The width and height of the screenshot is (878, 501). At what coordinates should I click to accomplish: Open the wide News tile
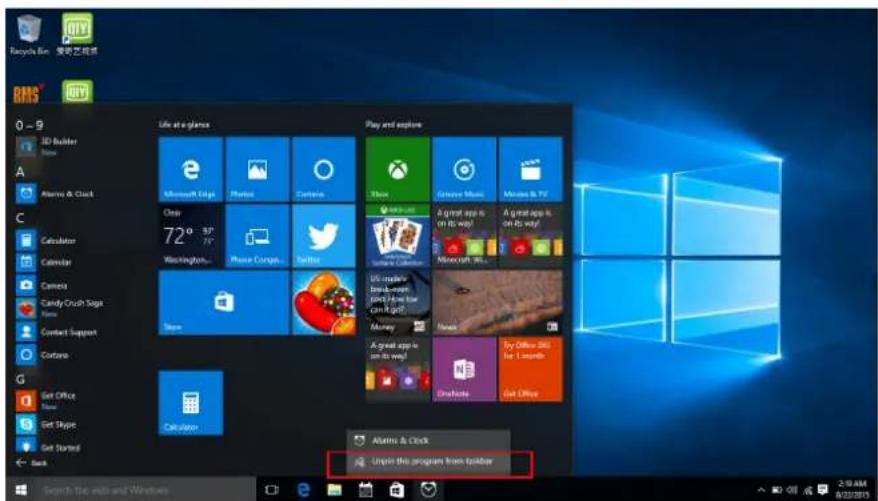497,303
